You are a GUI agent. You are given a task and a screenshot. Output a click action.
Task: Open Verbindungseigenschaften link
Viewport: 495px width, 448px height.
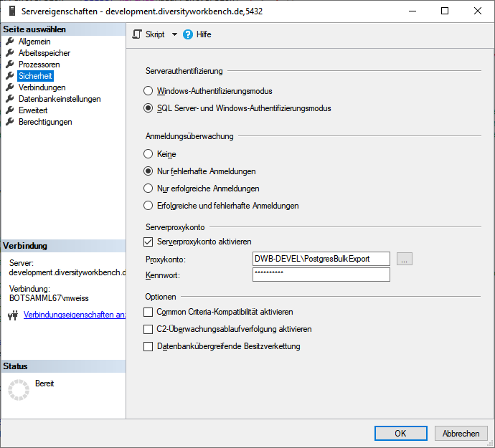click(x=75, y=315)
